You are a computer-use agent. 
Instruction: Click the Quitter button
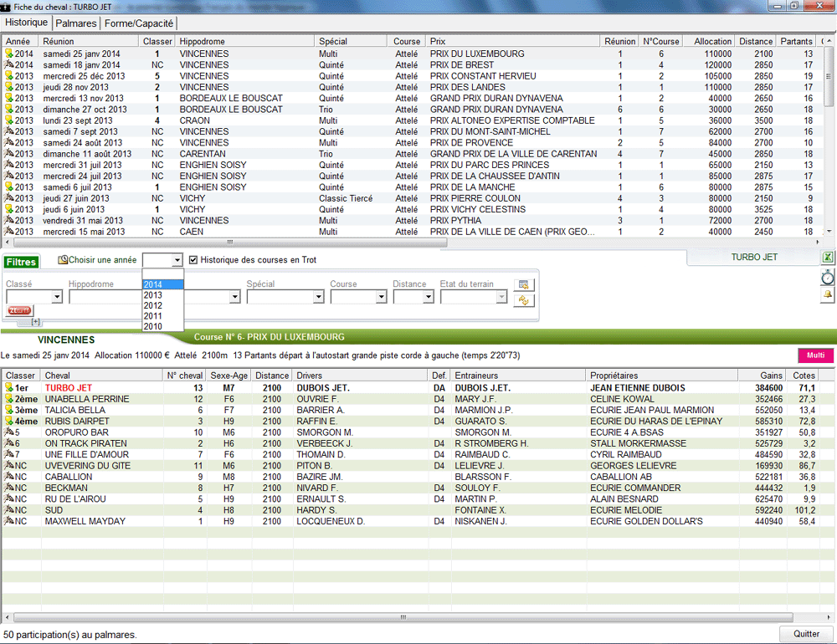click(806, 634)
